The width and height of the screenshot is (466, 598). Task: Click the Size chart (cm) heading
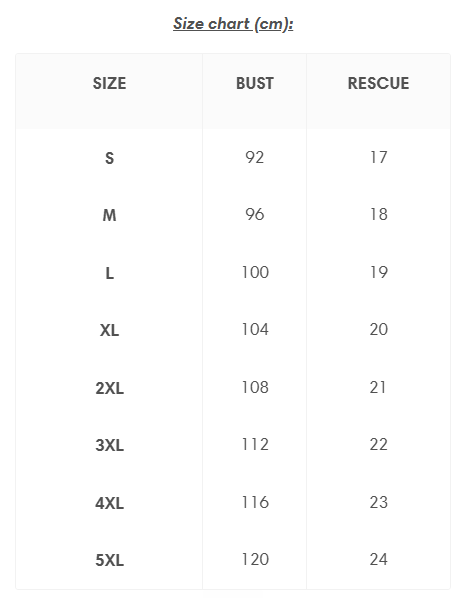(x=233, y=24)
